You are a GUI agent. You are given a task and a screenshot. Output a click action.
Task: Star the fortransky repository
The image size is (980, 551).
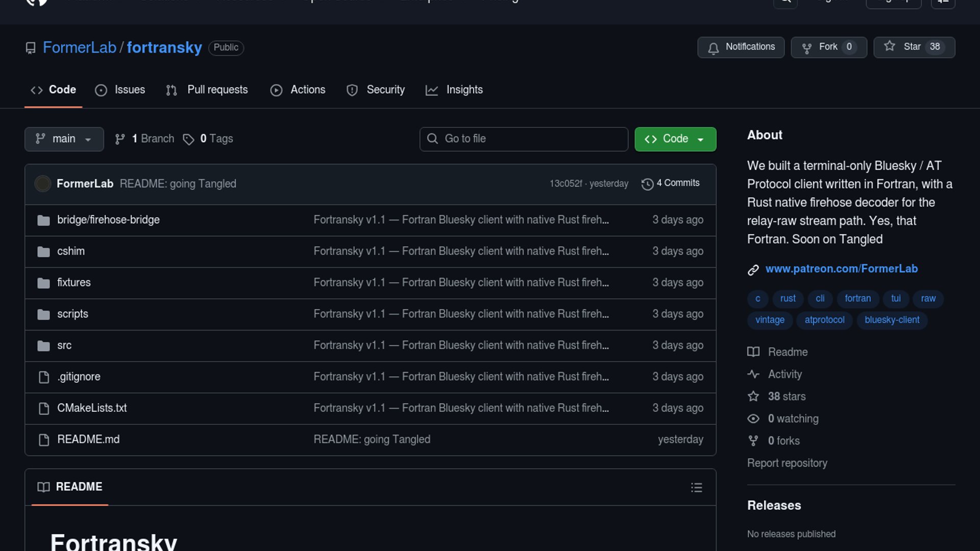click(x=914, y=47)
